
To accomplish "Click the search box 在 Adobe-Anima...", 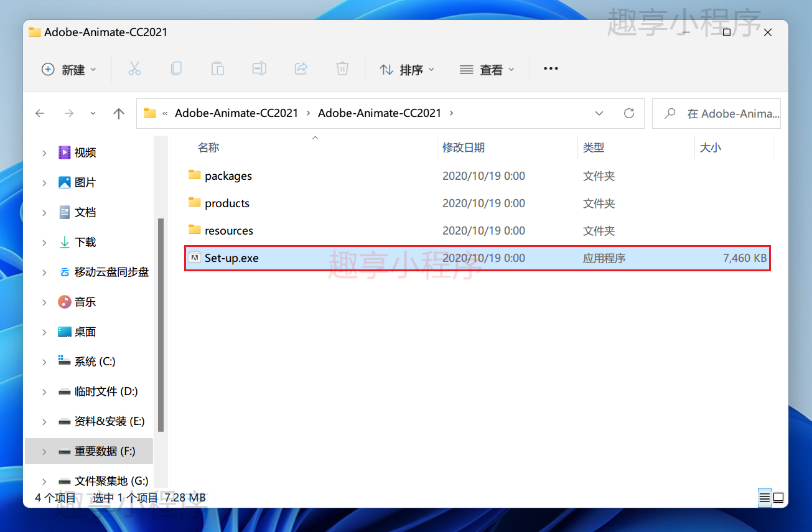I will pos(716,113).
